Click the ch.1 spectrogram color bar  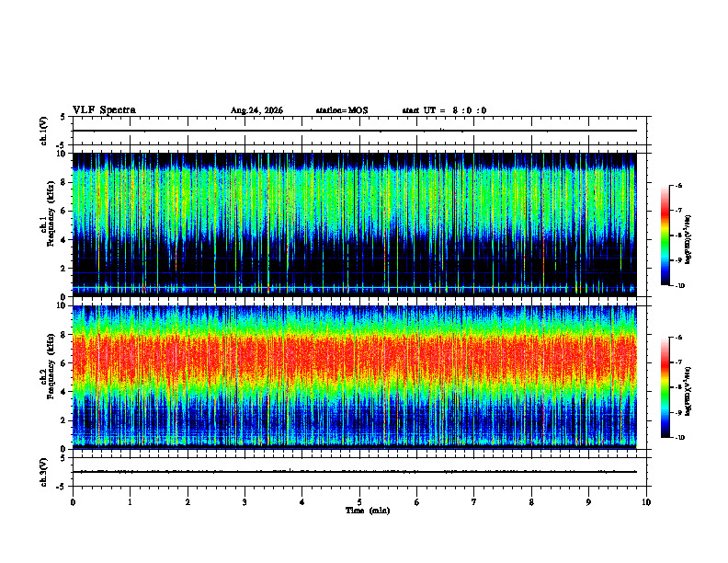pos(665,236)
